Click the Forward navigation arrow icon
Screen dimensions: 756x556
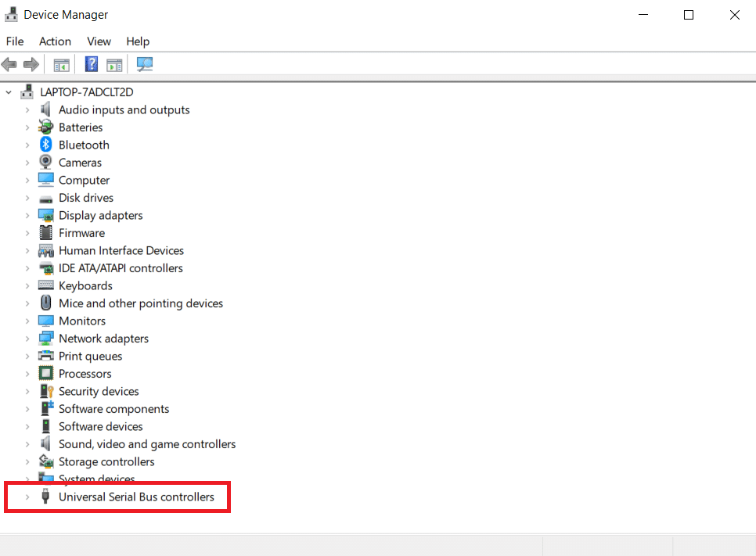tap(30, 64)
